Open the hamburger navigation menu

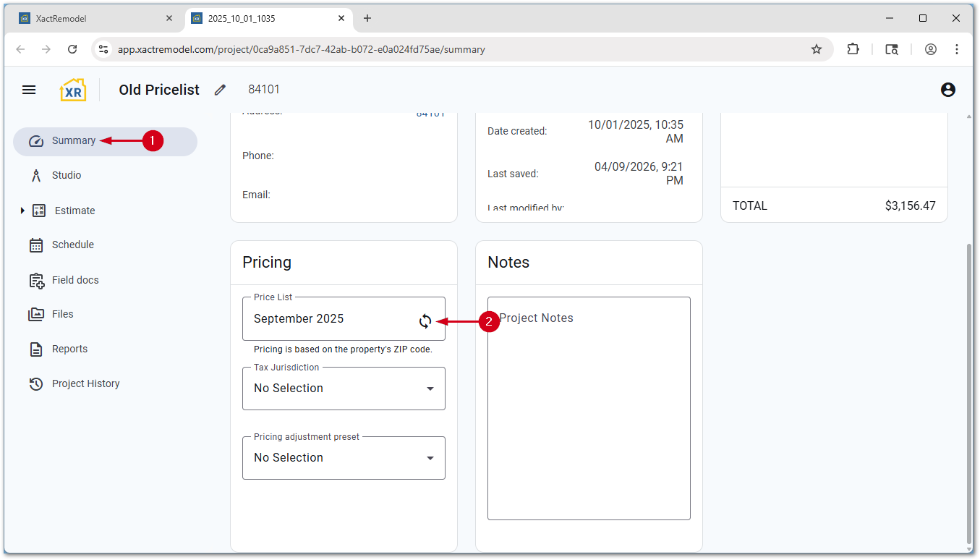coord(29,90)
